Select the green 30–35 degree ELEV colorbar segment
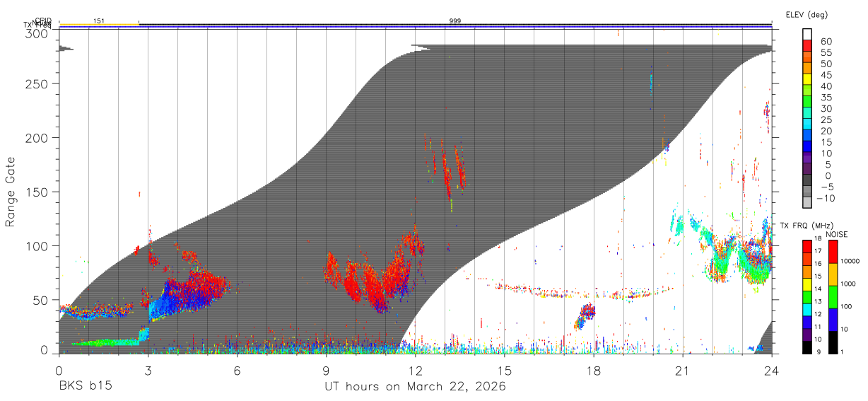Screen dimensions: 868x401 [x=807, y=103]
